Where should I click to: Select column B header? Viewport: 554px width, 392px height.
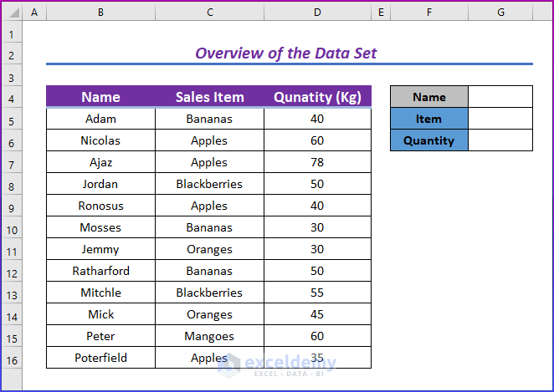pos(100,13)
